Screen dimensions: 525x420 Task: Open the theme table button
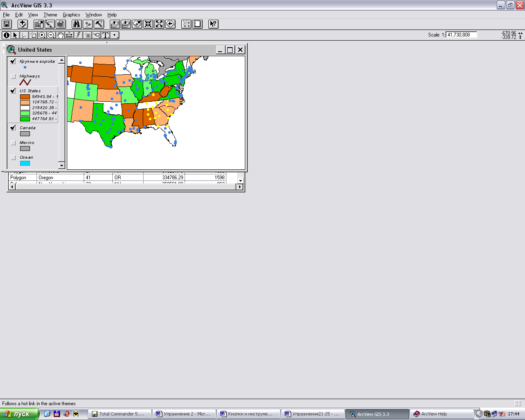pyautogui.click(x=61, y=24)
